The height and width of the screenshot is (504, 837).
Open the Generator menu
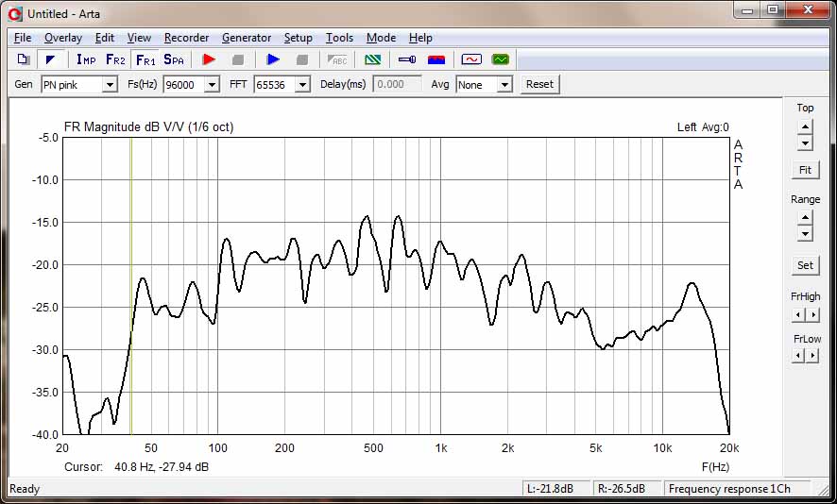pyautogui.click(x=247, y=38)
